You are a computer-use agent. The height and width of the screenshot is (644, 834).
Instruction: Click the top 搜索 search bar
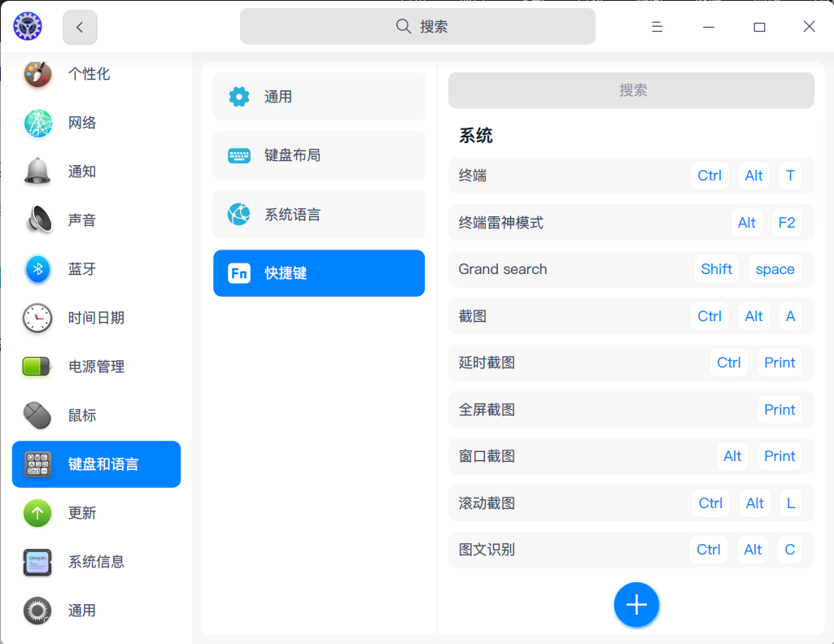pyautogui.click(x=417, y=27)
